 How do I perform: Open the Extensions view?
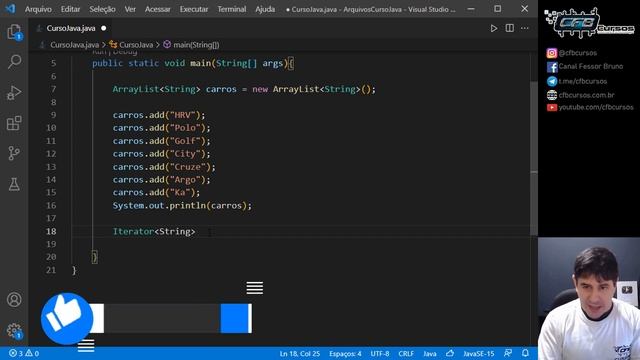pyautogui.click(x=14, y=123)
